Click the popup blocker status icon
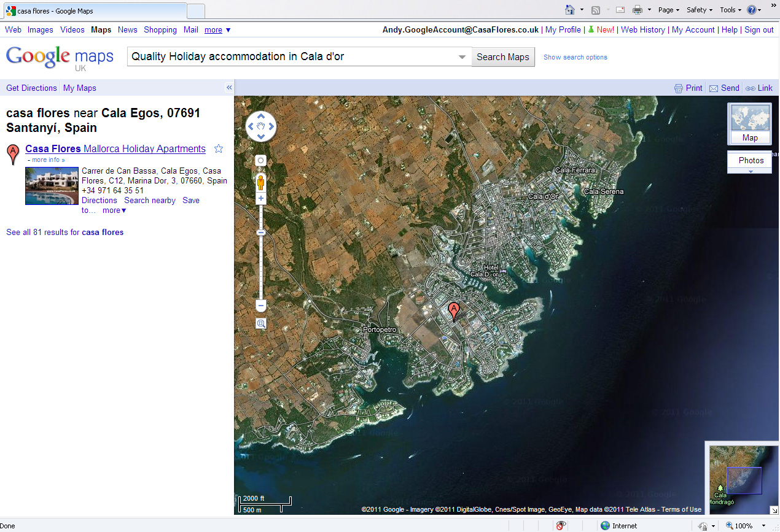 click(x=560, y=526)
